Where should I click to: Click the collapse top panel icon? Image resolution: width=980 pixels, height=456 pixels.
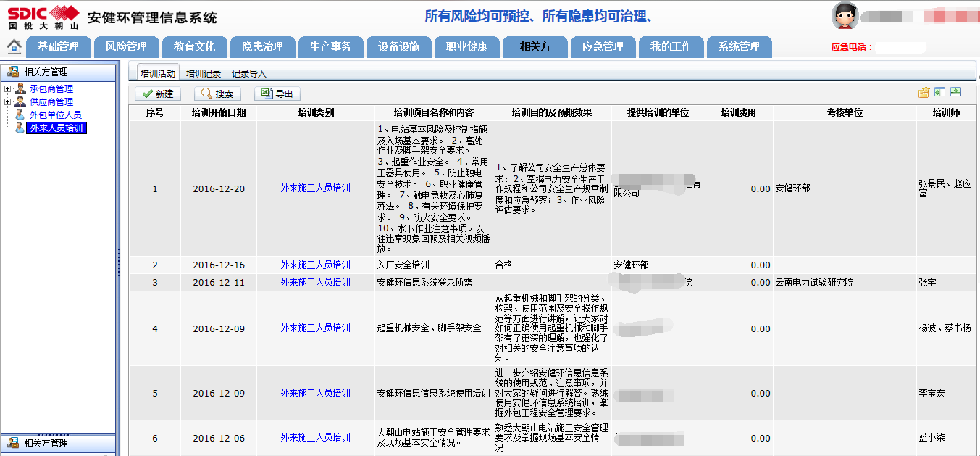click(x=956, y=93)
